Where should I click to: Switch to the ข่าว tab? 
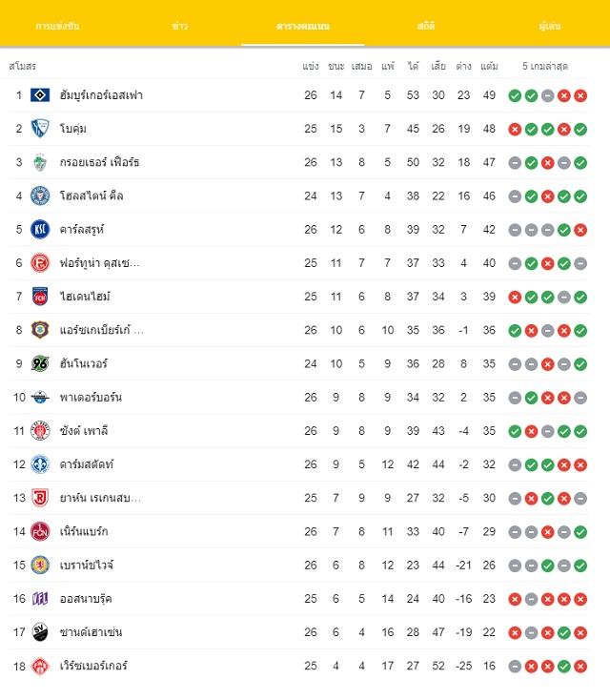180,26
